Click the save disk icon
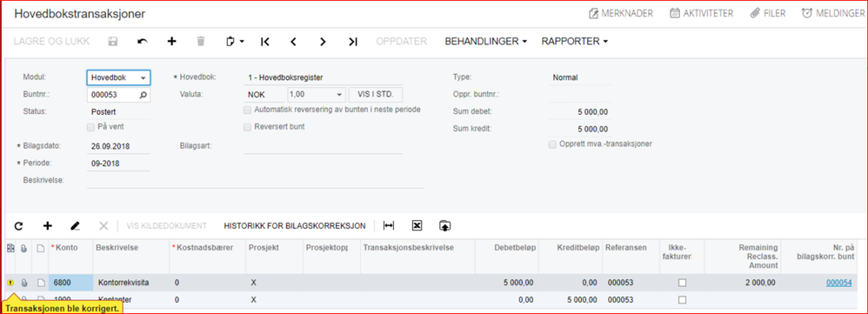This screenshot has height=314, width=868. coord(113,42)
